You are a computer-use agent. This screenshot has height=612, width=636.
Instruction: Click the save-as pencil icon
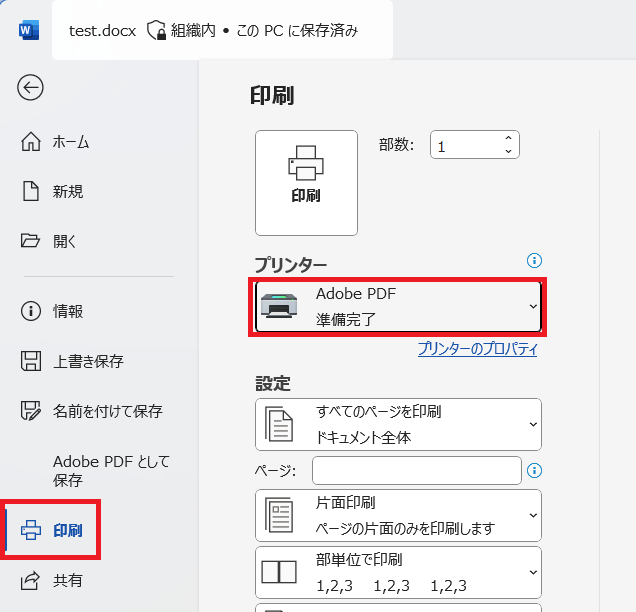coord(31,411)
